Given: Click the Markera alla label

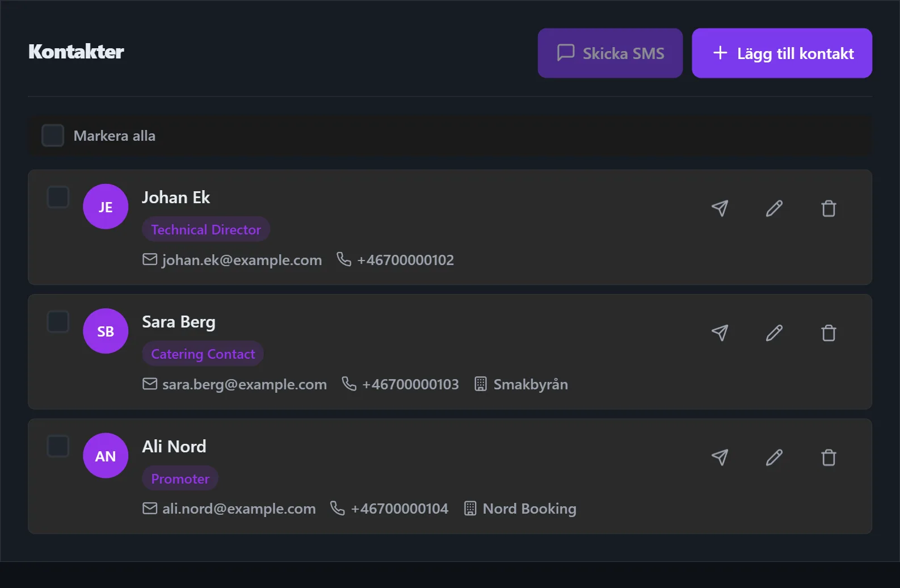Looking at the screenshot, I should pos(115,136).
